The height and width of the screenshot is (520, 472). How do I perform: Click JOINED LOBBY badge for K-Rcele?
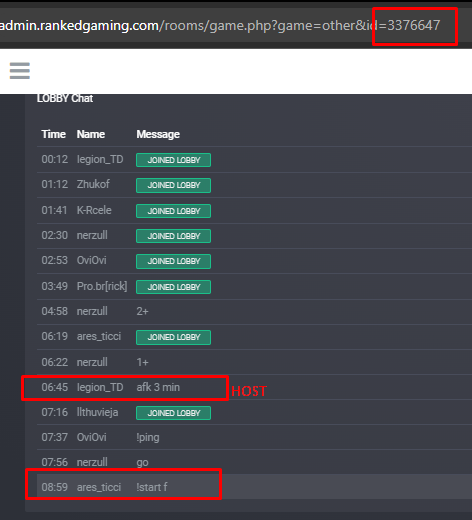173,211
